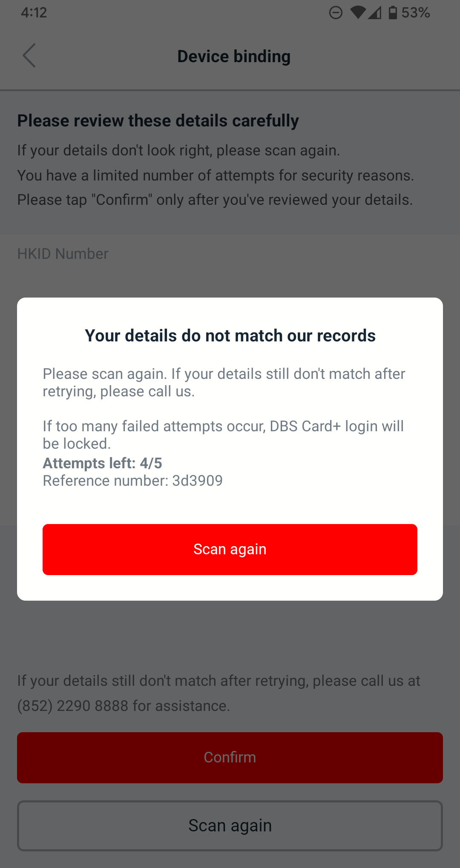
Task: Tap the Attempts left: 4/5 text
Action: (x=102, y=463)
